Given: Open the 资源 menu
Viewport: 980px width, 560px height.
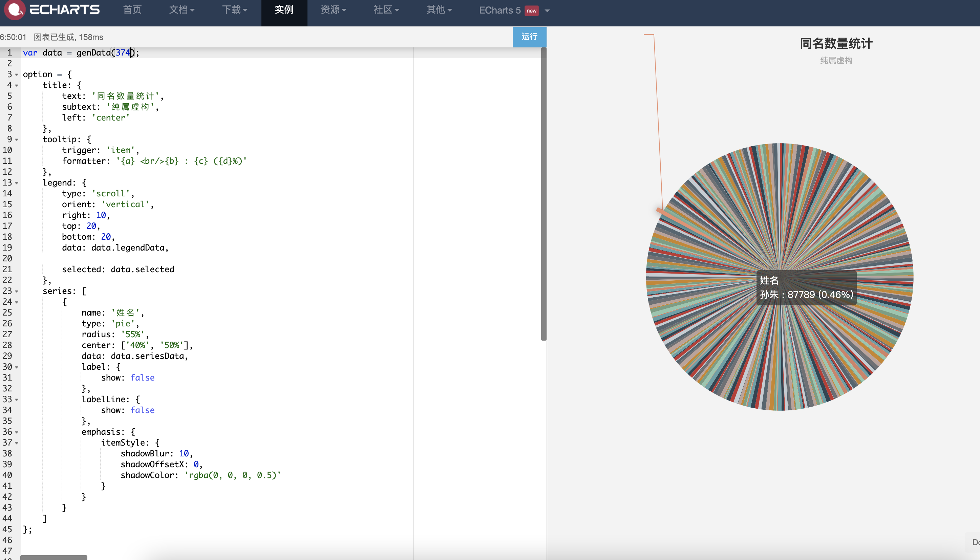Looking at the screenshot, I should click(x=334, y=9).
